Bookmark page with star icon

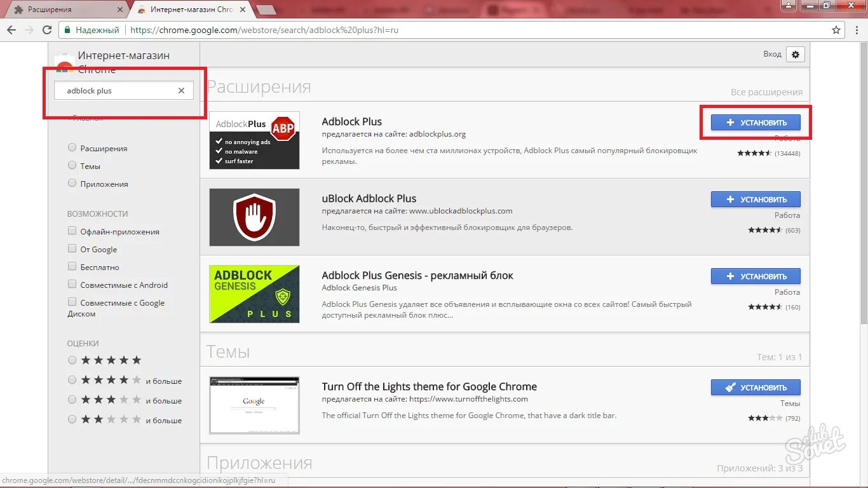pyautogui.click(x=836, y=30)
